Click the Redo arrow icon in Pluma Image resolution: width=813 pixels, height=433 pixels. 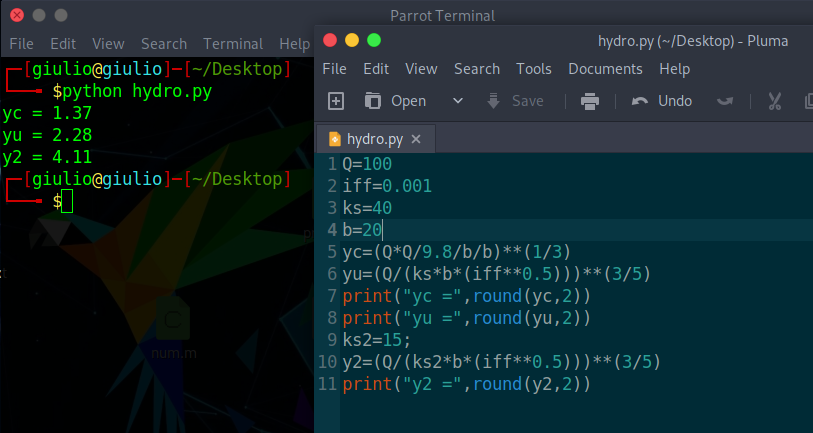[x=724, y=101]
